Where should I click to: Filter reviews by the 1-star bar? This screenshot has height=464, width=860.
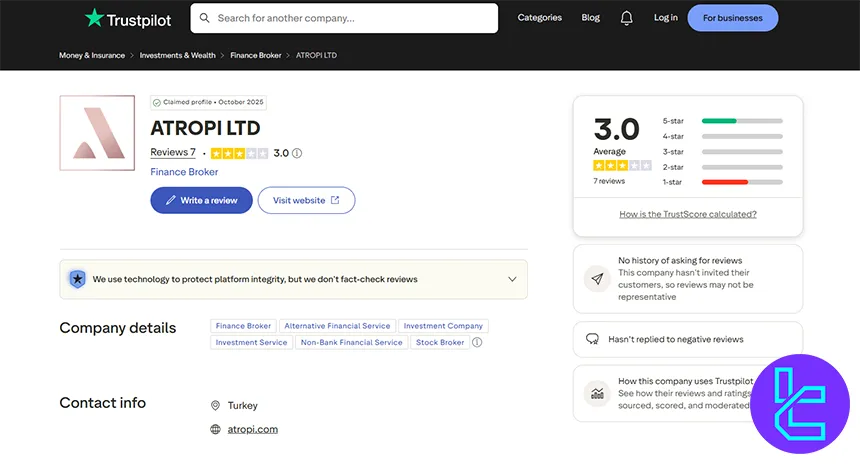722,182
